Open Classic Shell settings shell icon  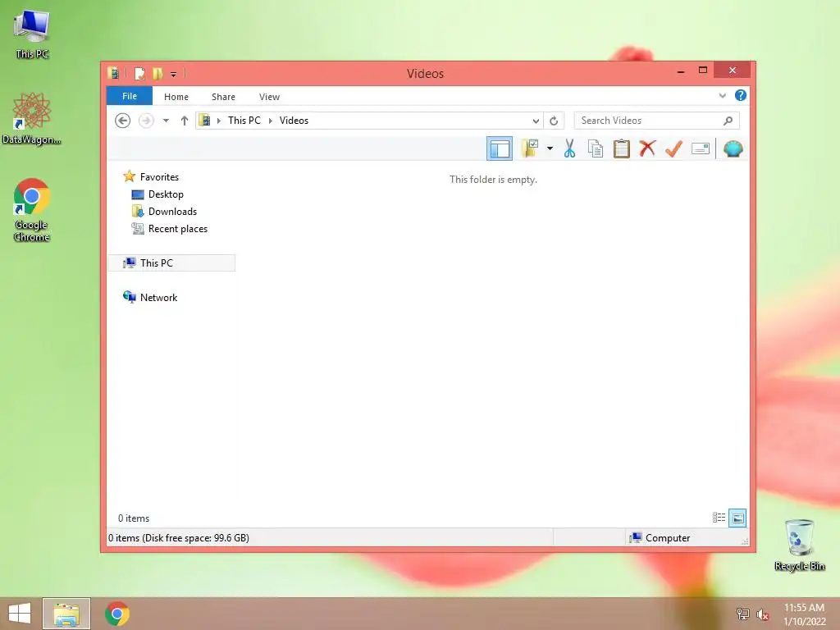(733, 148)
